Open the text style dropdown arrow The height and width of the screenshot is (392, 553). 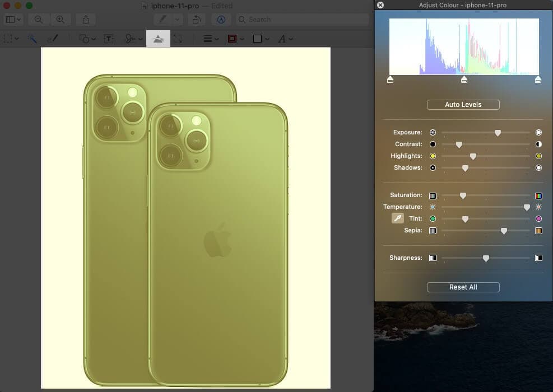coord(291,39)
